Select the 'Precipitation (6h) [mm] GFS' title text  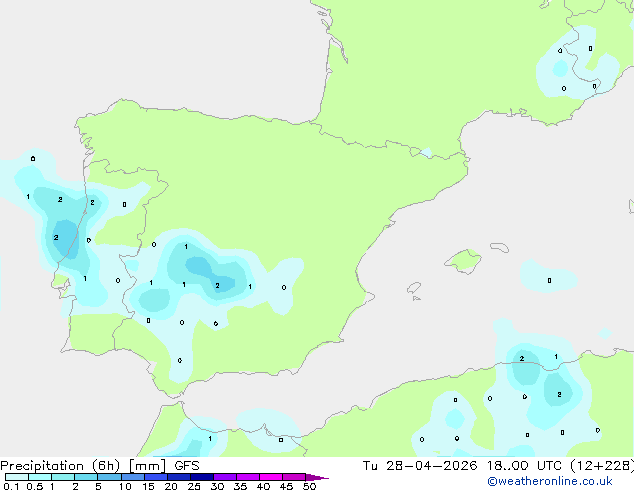[x=100, y=466]
